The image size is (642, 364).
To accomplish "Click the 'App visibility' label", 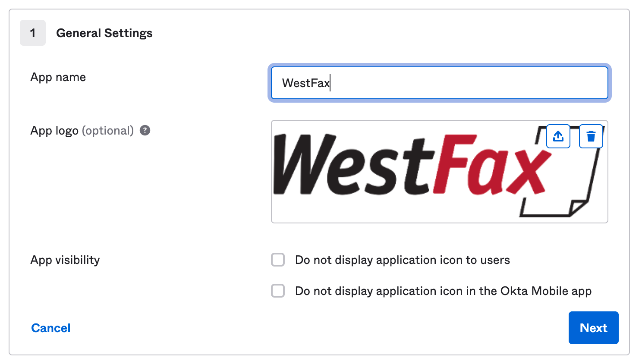I will 65,260.
